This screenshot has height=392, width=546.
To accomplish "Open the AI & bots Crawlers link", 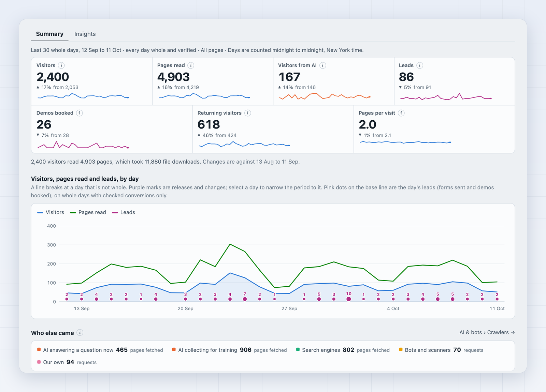I will [x=487, y=332].
